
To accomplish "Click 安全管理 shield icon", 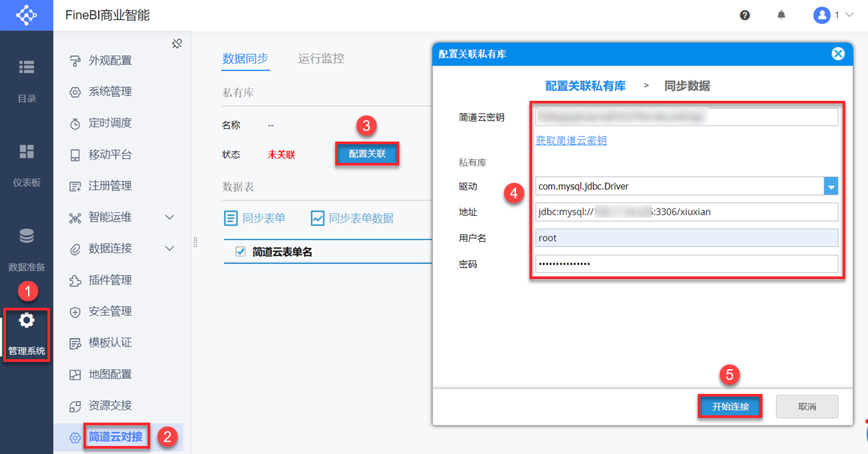I will (75, 312).
